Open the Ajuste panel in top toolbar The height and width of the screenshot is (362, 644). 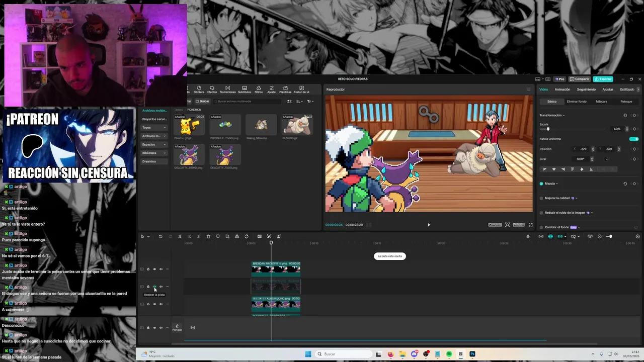(x=272, y=89)
